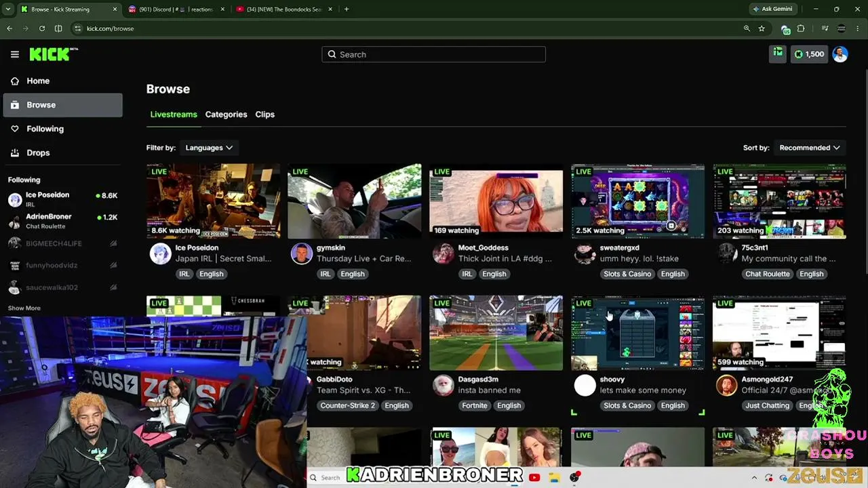Click the Just Chatting tag under Asmongold247
Image resolution: width=868 pixels, height=488 pixels.
point(767,405)
